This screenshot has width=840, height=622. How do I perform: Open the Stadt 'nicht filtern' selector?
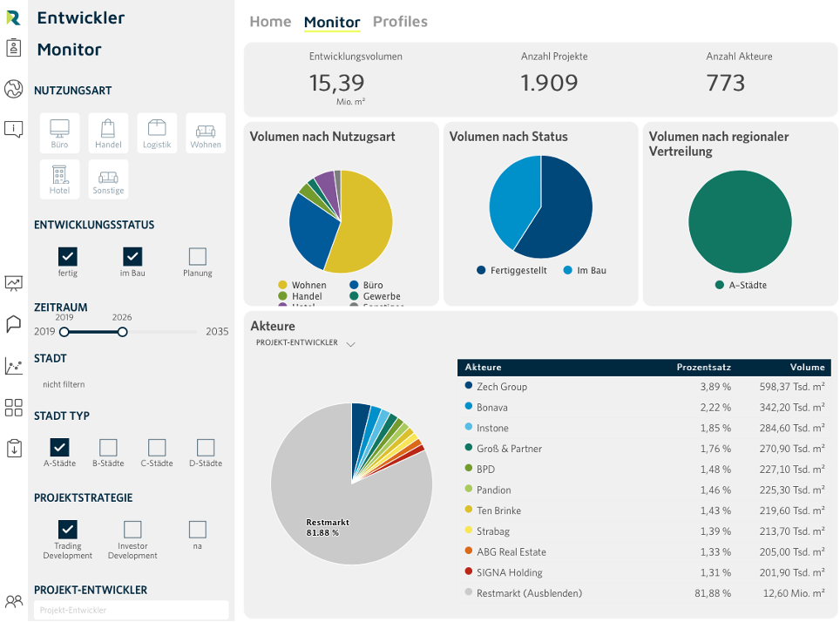[64, 384]
